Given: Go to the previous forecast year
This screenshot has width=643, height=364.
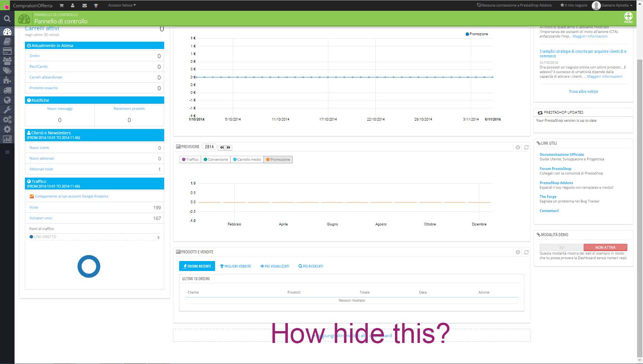Looking at the screenshot, I should tap(222, 147).
